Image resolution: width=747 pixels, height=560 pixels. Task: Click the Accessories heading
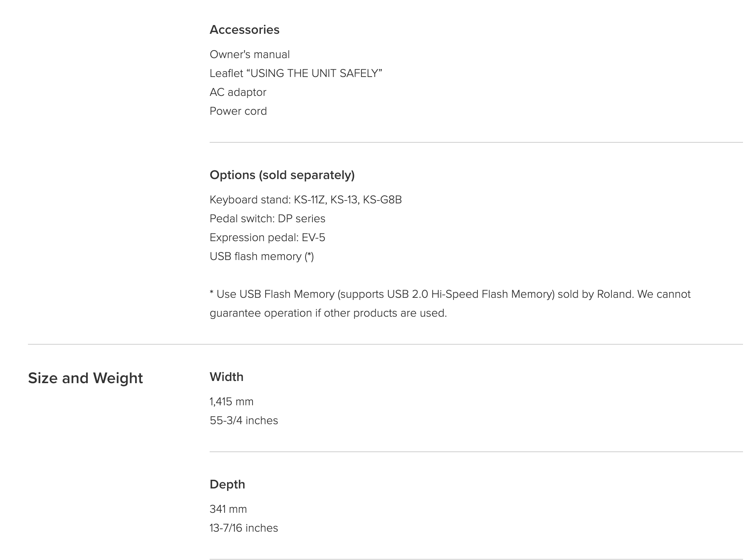tap(245, 30)
